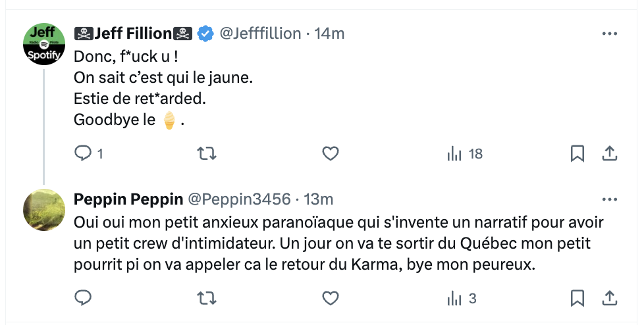644x325 pixels.
Task: Click the blue verified badge
Action: pyautogui.click(x=206, y=33)
